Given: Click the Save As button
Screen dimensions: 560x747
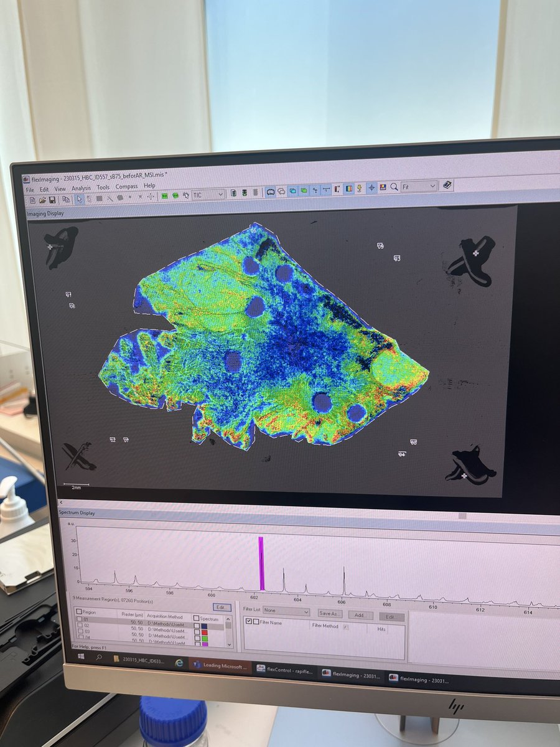Looking at the screenshot, I should [x=330, y=614].
